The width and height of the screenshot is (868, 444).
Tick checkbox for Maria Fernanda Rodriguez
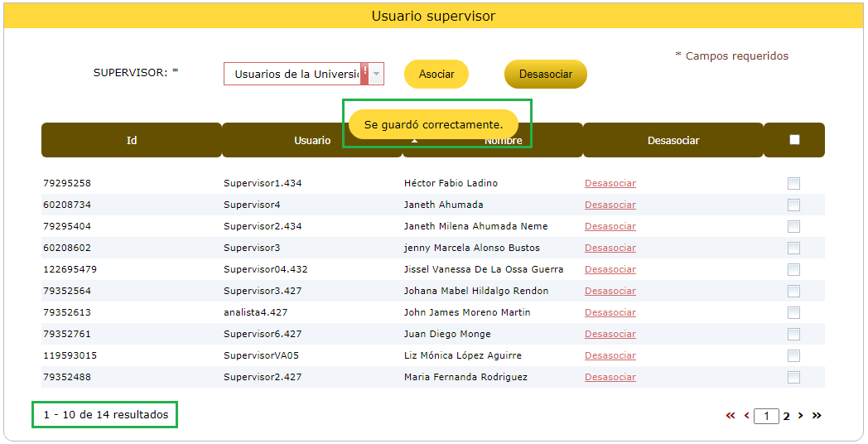tap(793, 377)
